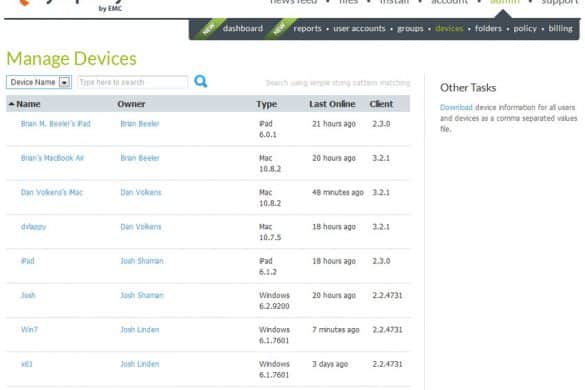
Task: Open the folders admin tab
Action: (488, 28)
